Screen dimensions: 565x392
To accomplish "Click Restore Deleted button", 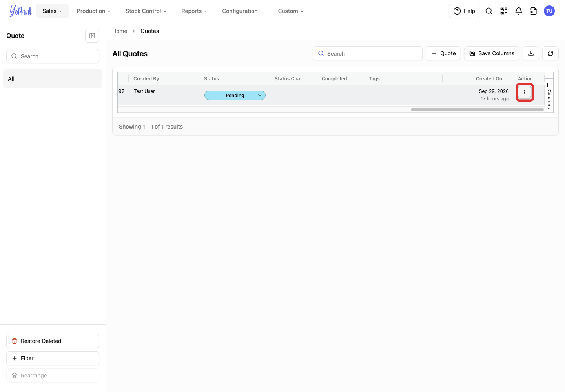I will [x=53, y=341].
